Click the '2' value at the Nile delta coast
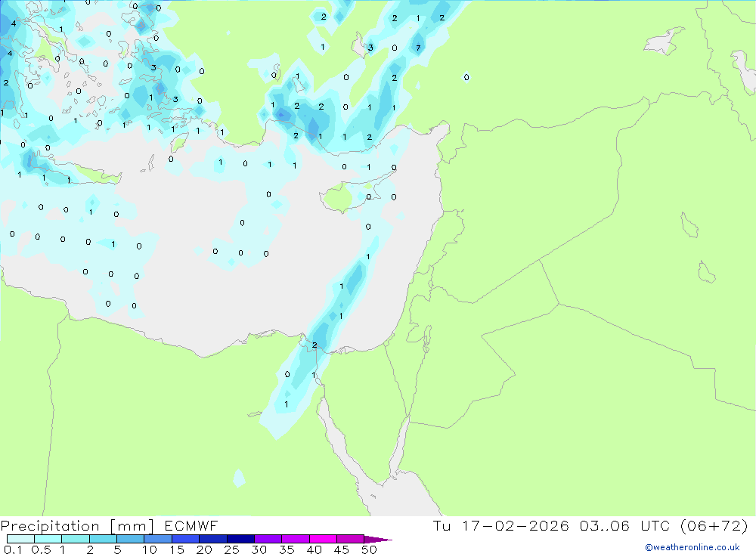Image resolution: width=756 pixels, height=554 pixels. (x=314, y=345)
